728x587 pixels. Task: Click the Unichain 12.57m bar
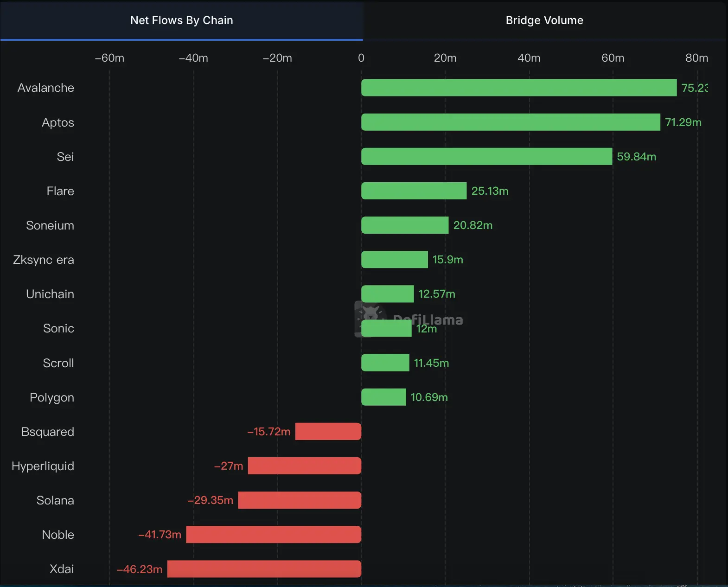[387, 293]
